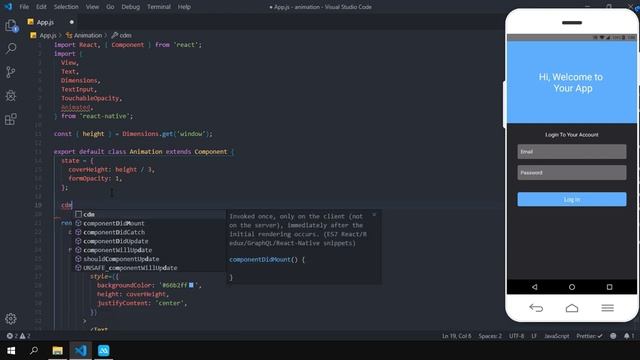Open the View menu
This screenshot has height=360, width=640.
(x=92, y=7)
